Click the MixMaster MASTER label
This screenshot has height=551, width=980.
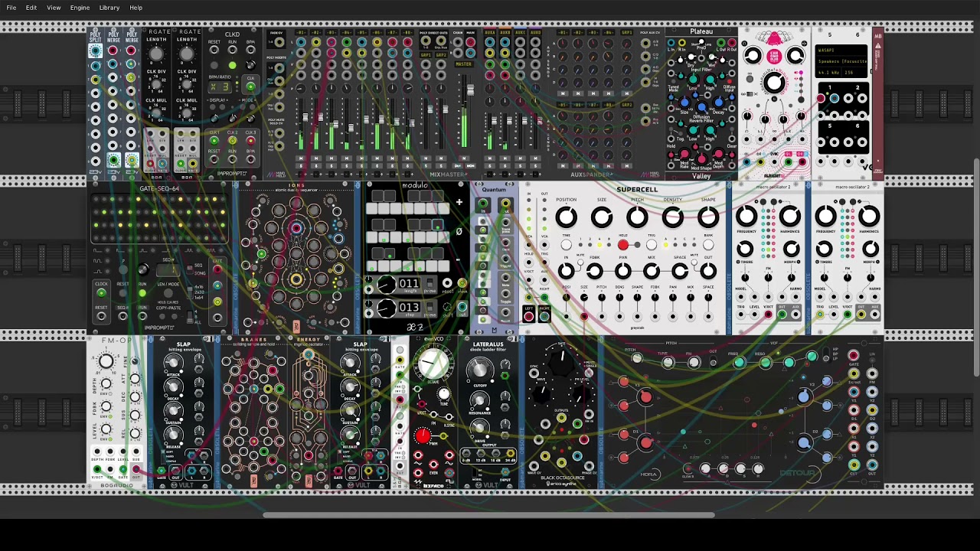(x=463, y=64)
